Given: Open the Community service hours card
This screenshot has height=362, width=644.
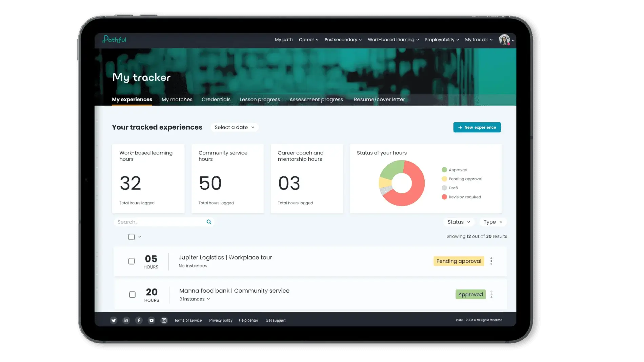Looking at the screenshot, I should pyautogui.click(x=227, y=178).
